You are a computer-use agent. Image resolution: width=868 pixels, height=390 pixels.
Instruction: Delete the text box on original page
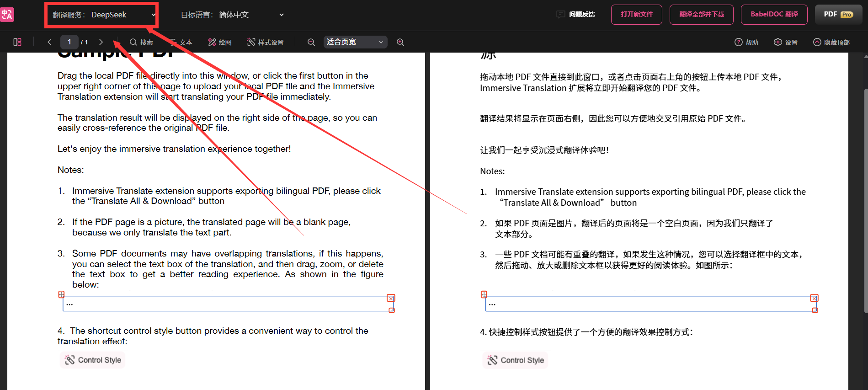[x=391, y=298]
